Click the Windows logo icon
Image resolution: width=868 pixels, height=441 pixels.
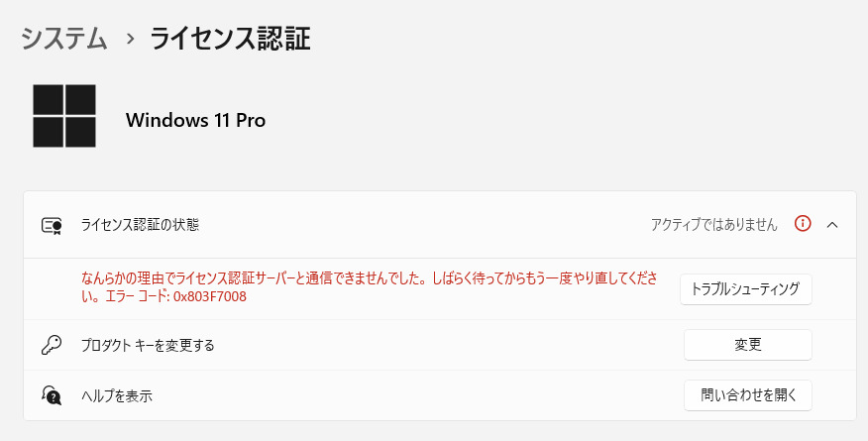point(64,116)
